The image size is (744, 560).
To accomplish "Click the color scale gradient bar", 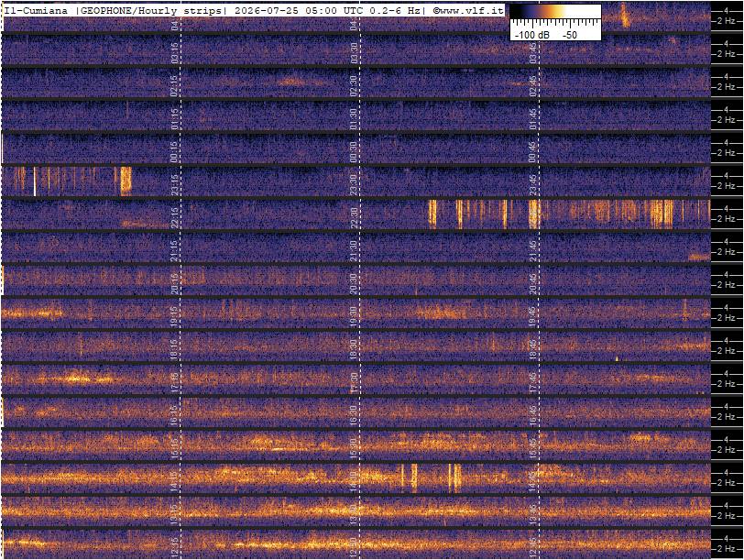I will (555, 12).
